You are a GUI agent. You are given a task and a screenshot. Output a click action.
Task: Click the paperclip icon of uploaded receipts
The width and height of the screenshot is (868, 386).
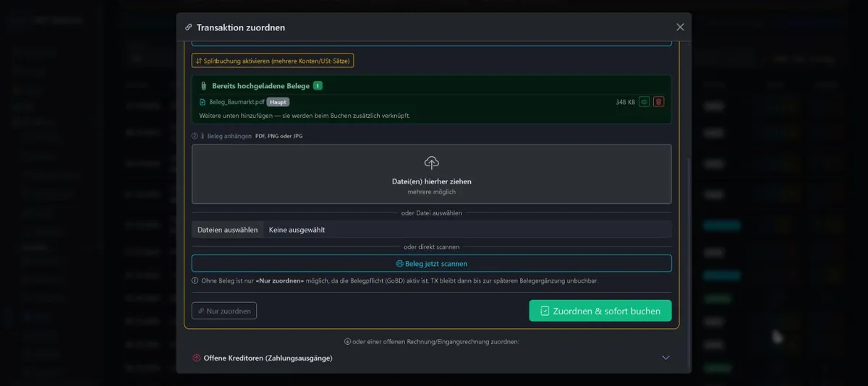click(204, 86)
